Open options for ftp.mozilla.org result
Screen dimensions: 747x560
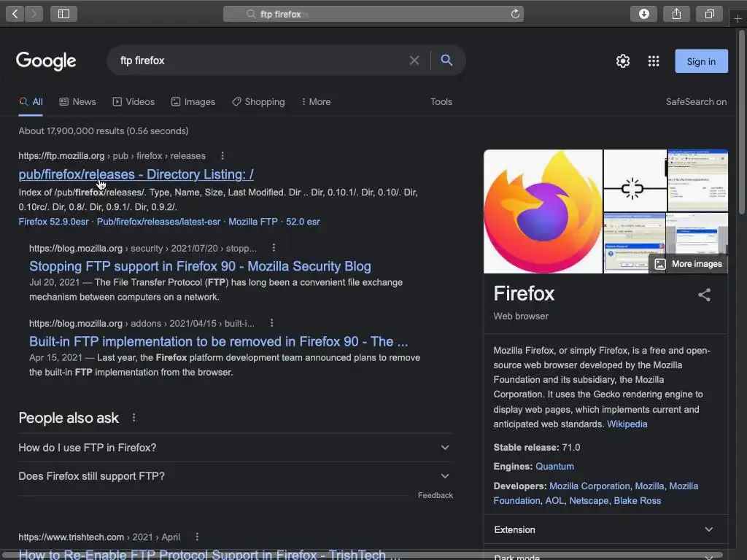222,156
